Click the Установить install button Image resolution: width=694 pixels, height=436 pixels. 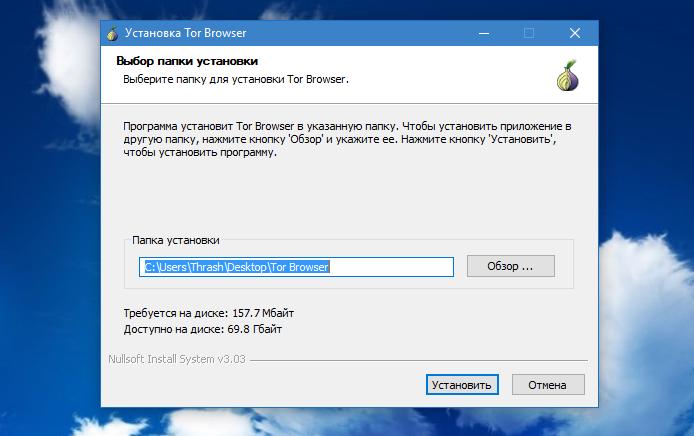tap(462, 385)
